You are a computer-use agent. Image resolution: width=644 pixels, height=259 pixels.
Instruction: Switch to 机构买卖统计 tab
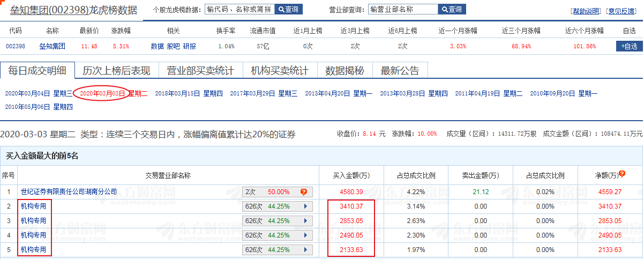click(280, 70)
